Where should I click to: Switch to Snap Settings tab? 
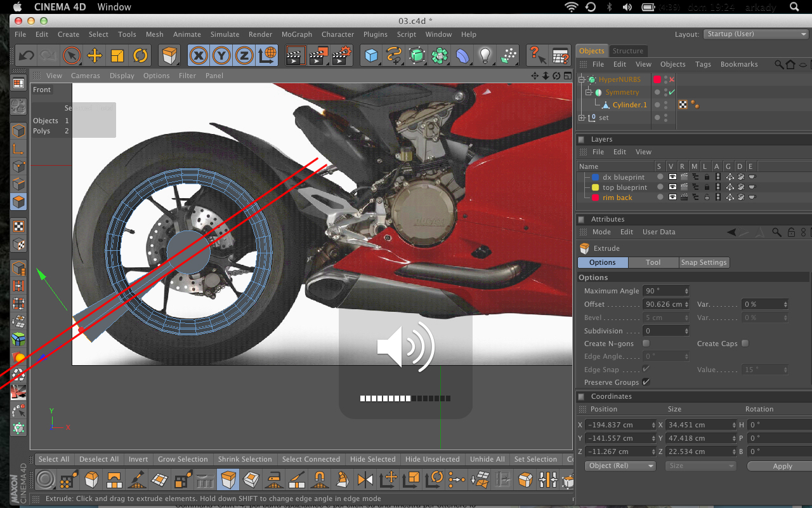point(704,262)
